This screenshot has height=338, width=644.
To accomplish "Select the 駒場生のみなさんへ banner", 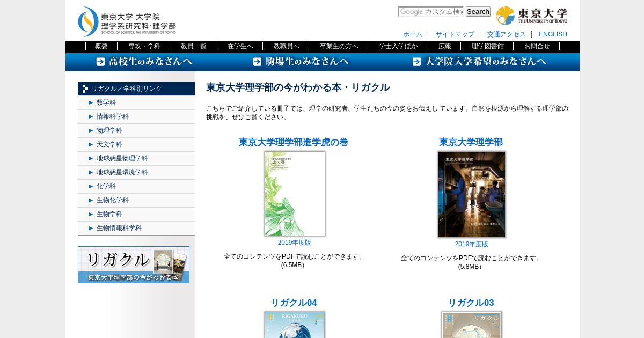I will [x=301, y=62].
